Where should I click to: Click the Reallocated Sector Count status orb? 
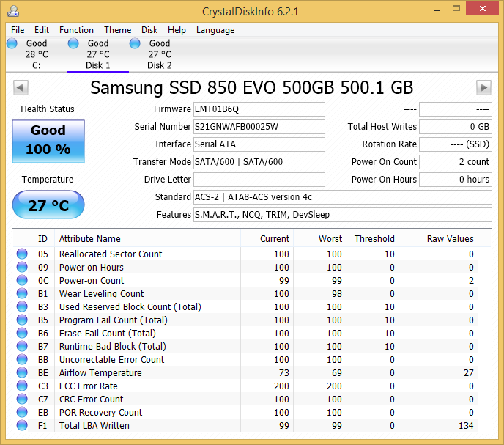22,254
